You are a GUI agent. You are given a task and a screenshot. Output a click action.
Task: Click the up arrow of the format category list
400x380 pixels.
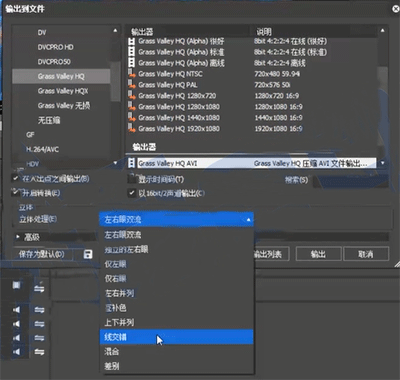115,31
